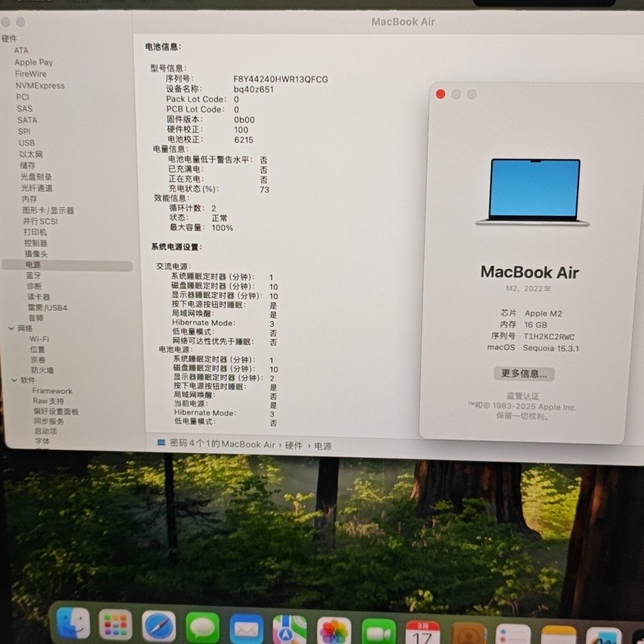Select SAS in the sidebar
The image size is (644, 644).
point(24,109)
